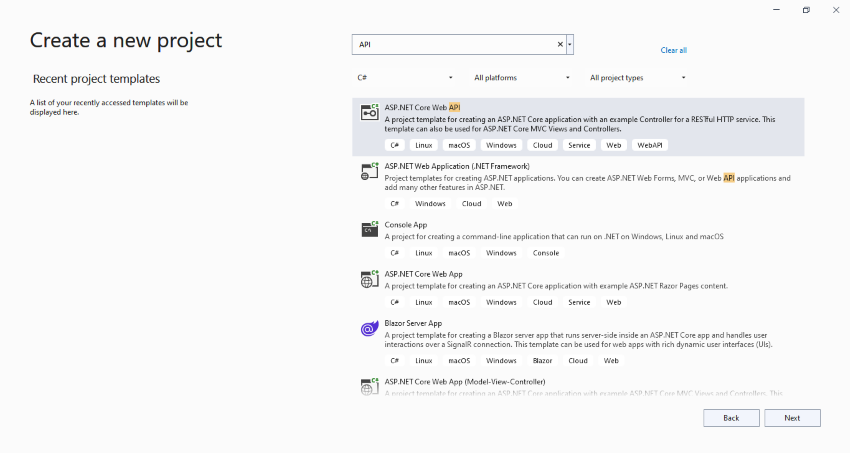Click the Blazor Server App icon
The height and width of the screenshot is (453, 850).
coord(369,329)
